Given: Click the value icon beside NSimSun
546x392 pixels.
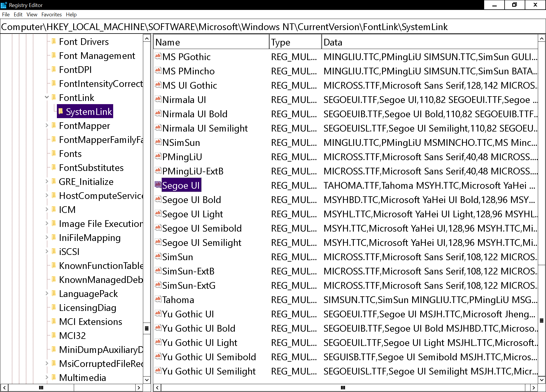Looking at the screenshot, I should [x=158, y=142].
